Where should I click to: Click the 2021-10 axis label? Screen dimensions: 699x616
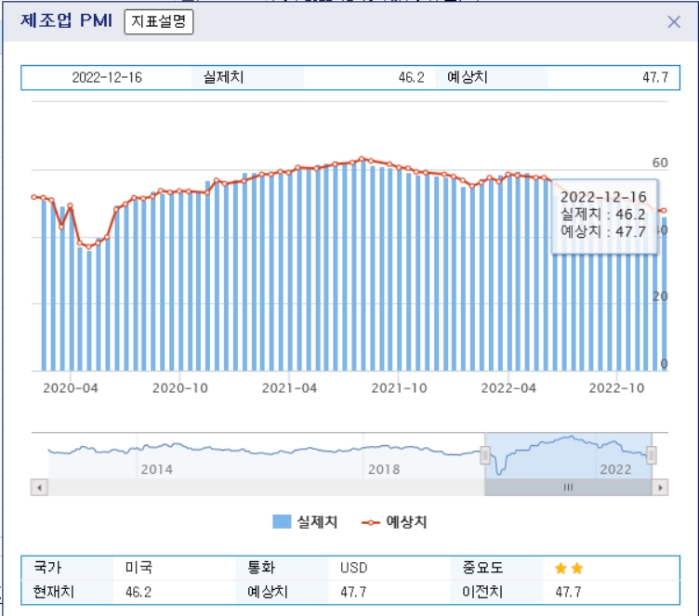pyautogui.click(x=399, y=388)
